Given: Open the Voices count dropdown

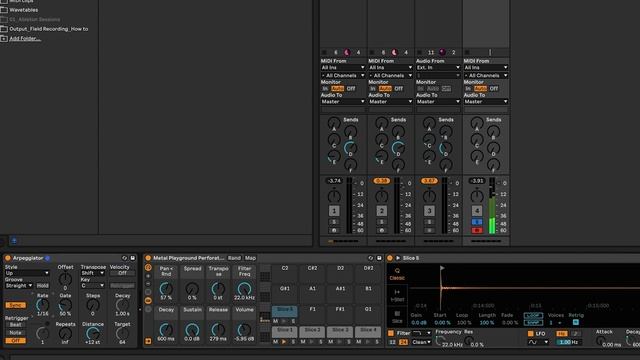Looking at the screenshot, I should click(x=556, y=322).
